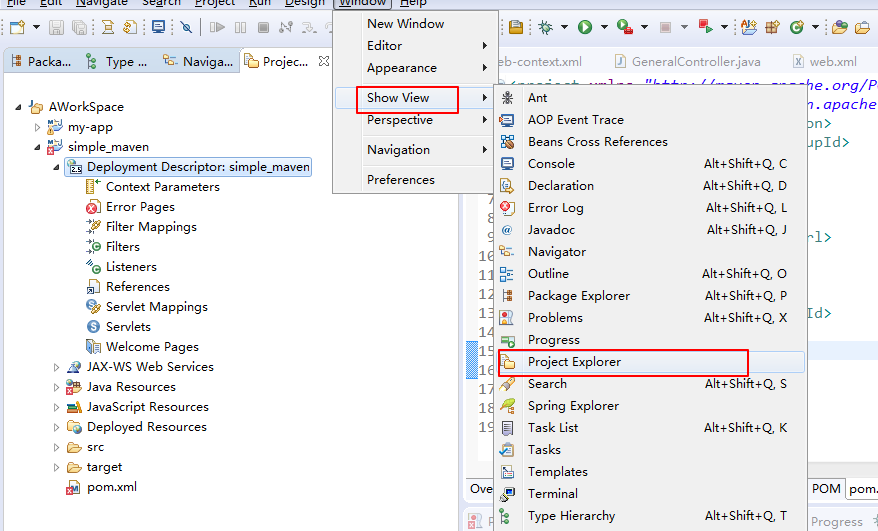Collapse the Deployment Descriptor node
The image size is (878, 531).
click(x=57, y=167)
